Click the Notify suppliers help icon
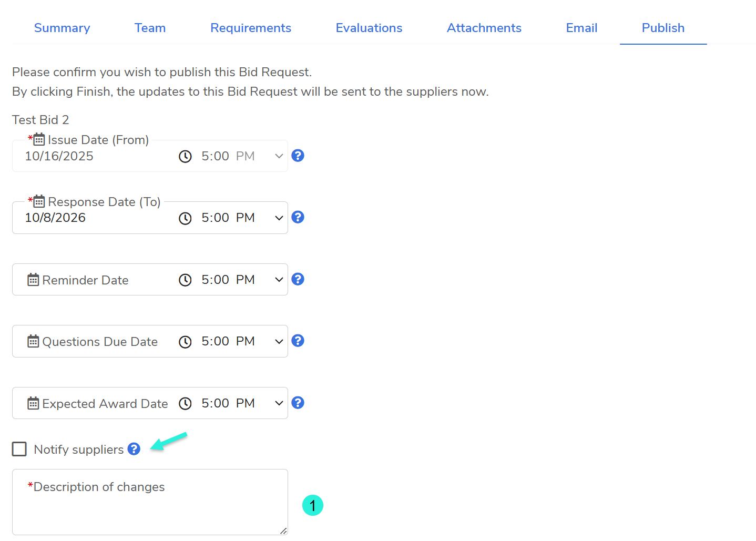 pos(134,449)
